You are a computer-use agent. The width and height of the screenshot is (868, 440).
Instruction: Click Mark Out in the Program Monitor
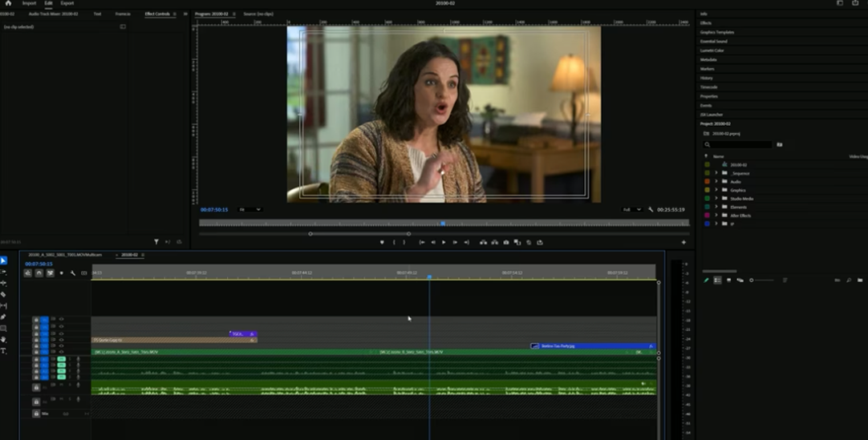point(404,242)
